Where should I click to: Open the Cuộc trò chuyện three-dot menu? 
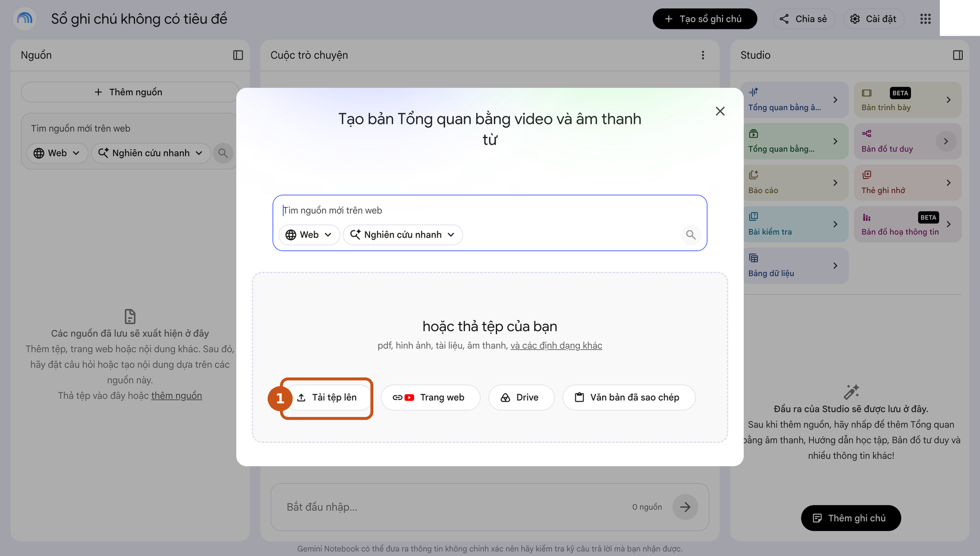pos(703,55)
